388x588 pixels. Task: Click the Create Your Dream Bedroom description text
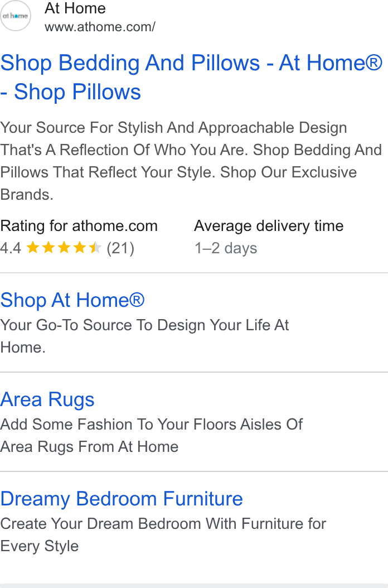163,535
